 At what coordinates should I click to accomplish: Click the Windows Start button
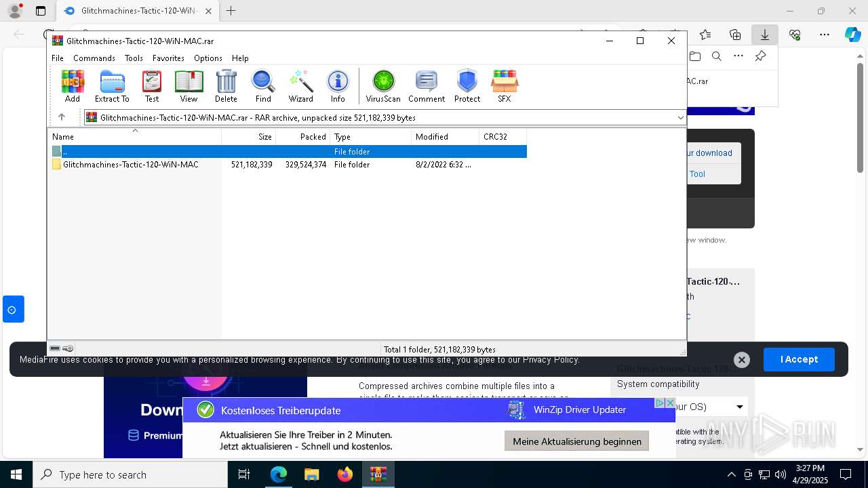(16, 474)
